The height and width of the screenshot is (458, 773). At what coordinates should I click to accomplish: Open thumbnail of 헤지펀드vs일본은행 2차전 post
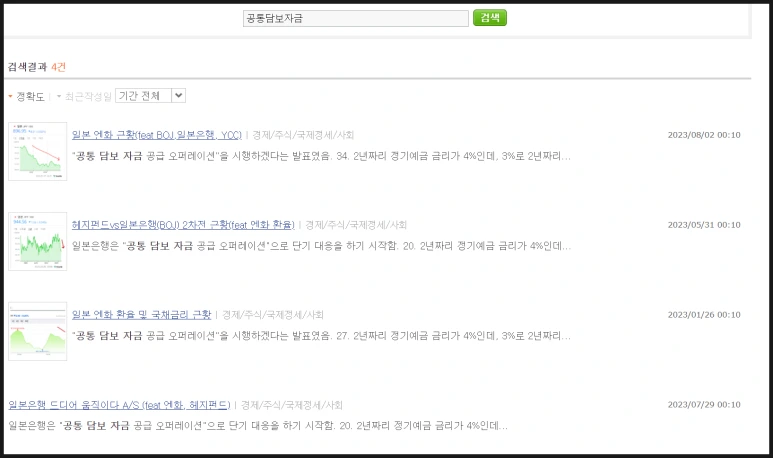(37, 241)
